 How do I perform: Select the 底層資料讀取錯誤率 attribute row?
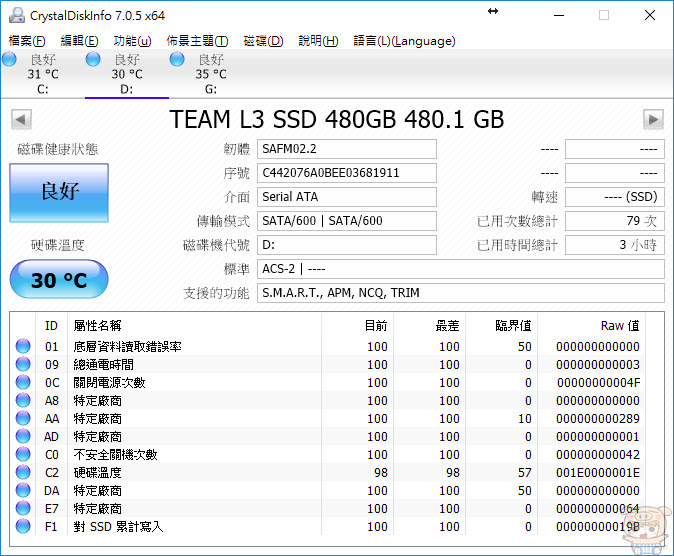(x=328, y=346)
